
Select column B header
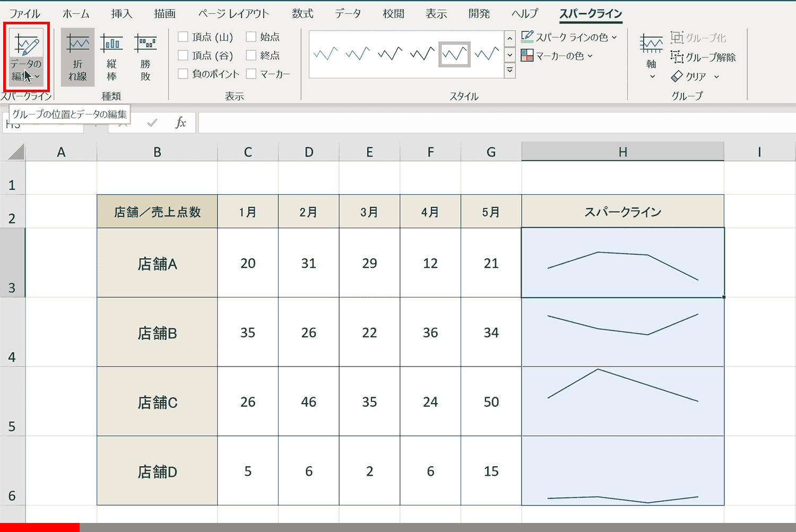(x=157, y=152)
